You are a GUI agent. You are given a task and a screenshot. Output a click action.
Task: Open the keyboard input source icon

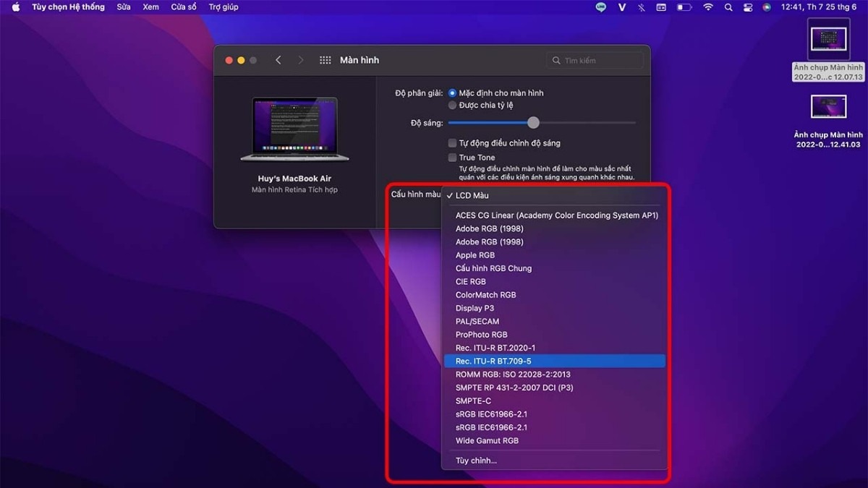coord(661,7)
